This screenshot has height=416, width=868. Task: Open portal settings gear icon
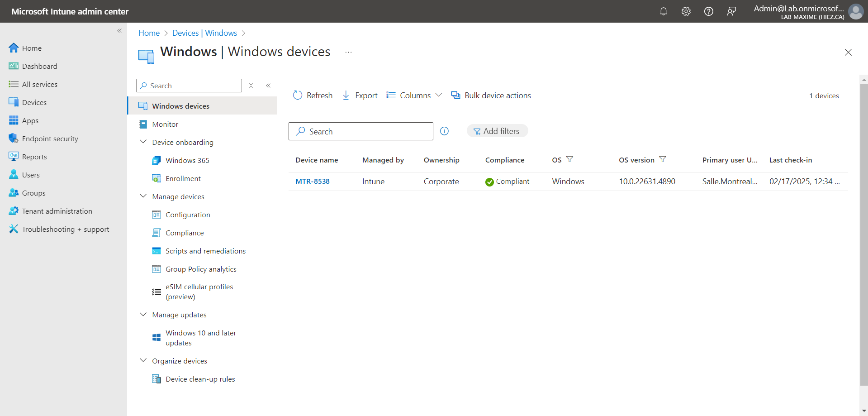(x=686, y=11)
